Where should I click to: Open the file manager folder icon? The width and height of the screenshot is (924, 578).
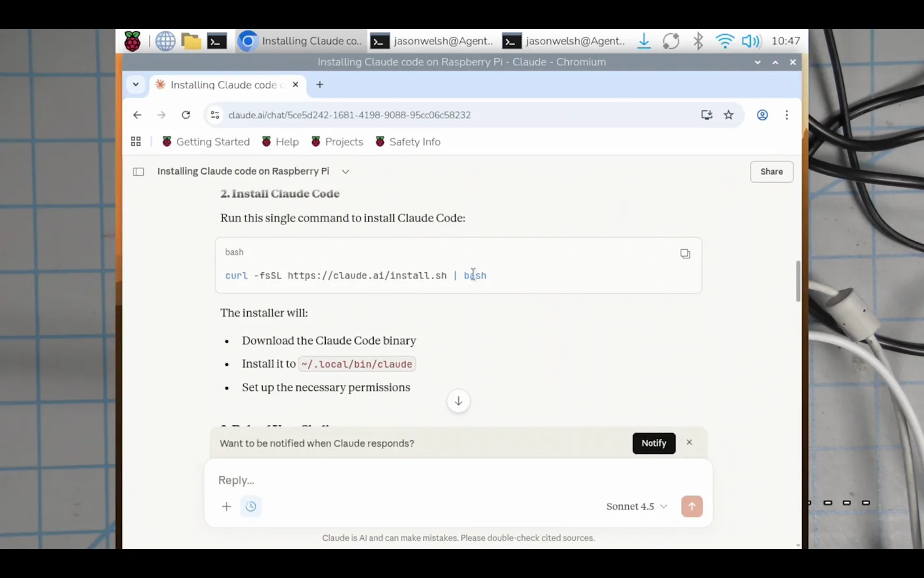[191, 41]
